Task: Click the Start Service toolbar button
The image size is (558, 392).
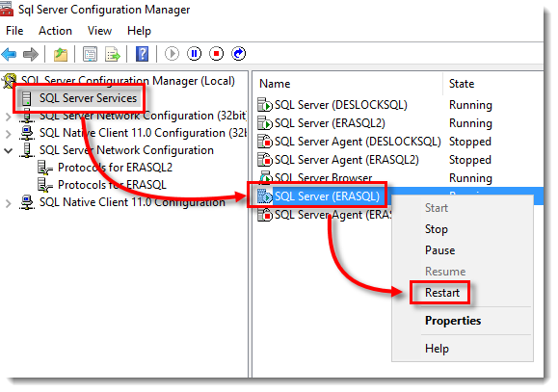Action: [172, 54]
